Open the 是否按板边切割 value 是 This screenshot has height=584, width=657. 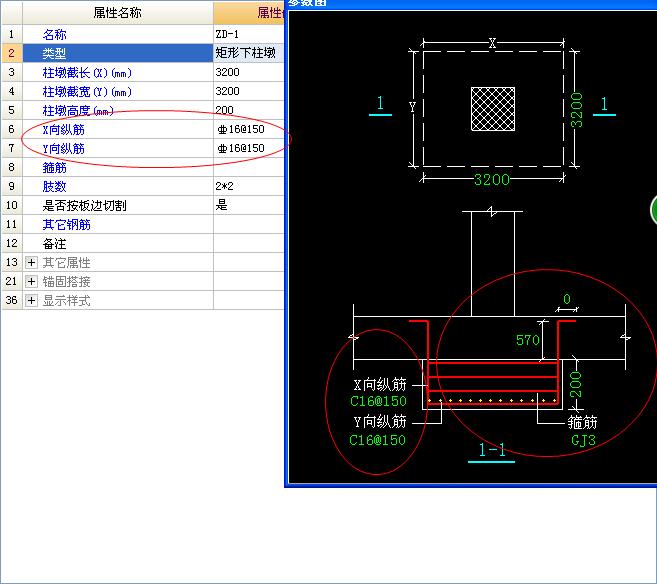248,205
